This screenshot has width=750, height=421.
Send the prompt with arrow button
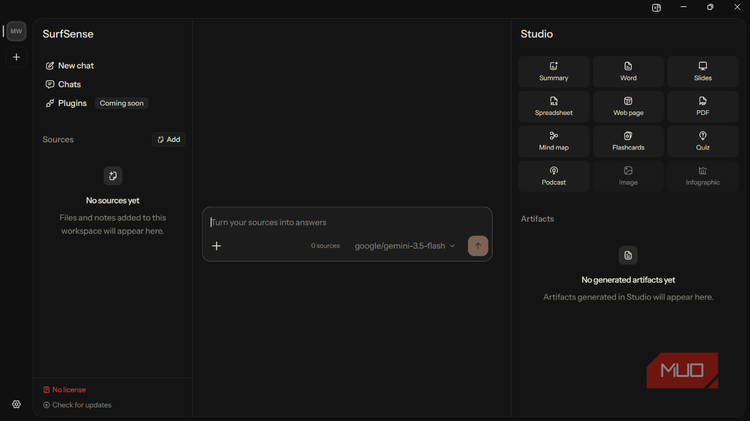point(478,246)
